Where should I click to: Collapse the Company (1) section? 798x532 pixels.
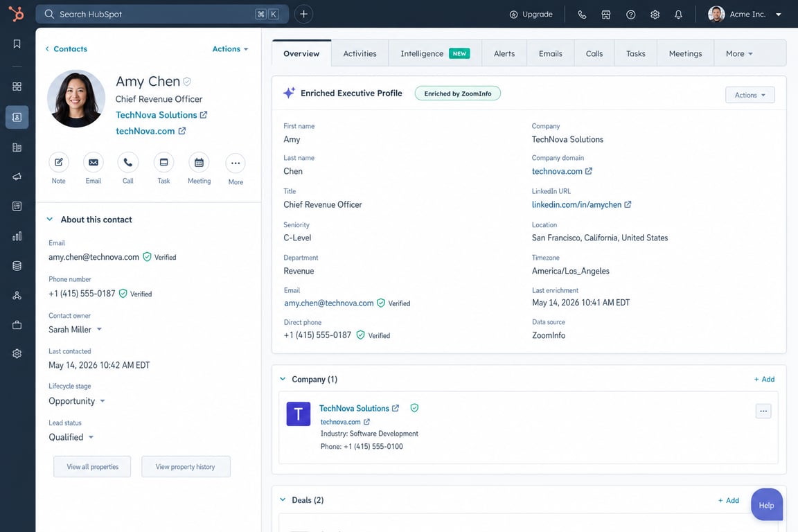pos(283,380)
